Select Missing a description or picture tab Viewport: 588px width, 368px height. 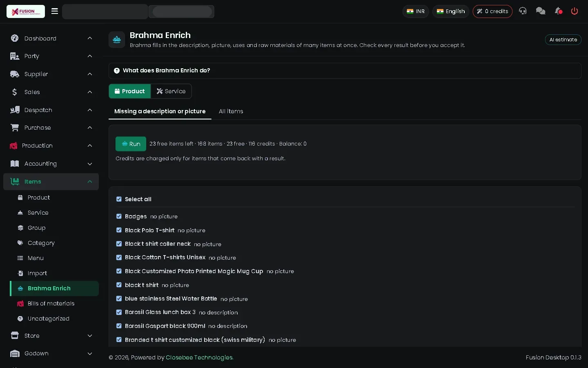coord(160,111)
